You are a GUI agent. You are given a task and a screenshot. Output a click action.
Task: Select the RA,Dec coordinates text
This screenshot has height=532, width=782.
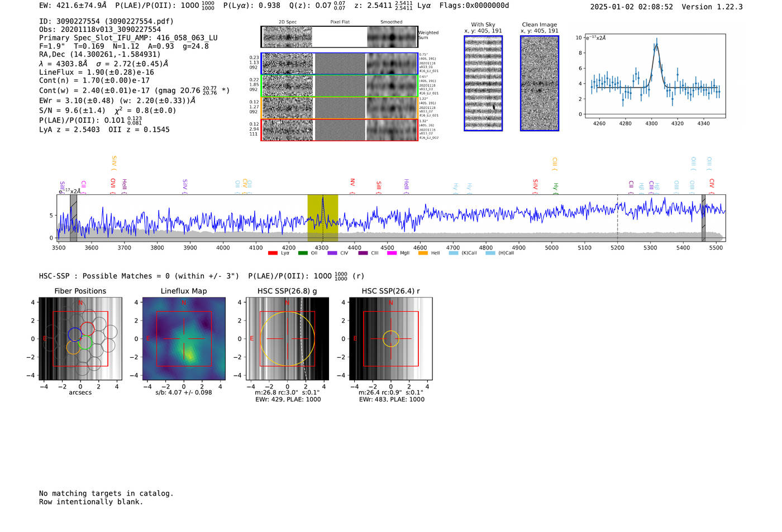[x=100, y=54]
